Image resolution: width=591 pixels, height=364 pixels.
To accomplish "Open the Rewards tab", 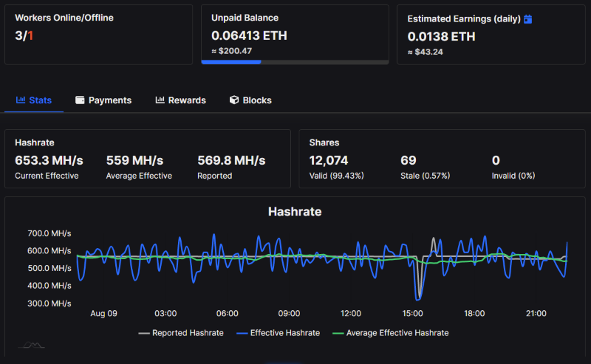I will [180, 100].
